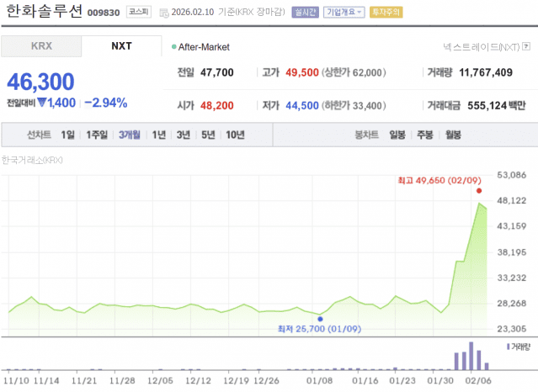Image resolution: width=538 pixels, height=392 pixels.
Task: Click the 거래량 volume legend swatch
Action: pyautogui.click(x=509, y=346)
